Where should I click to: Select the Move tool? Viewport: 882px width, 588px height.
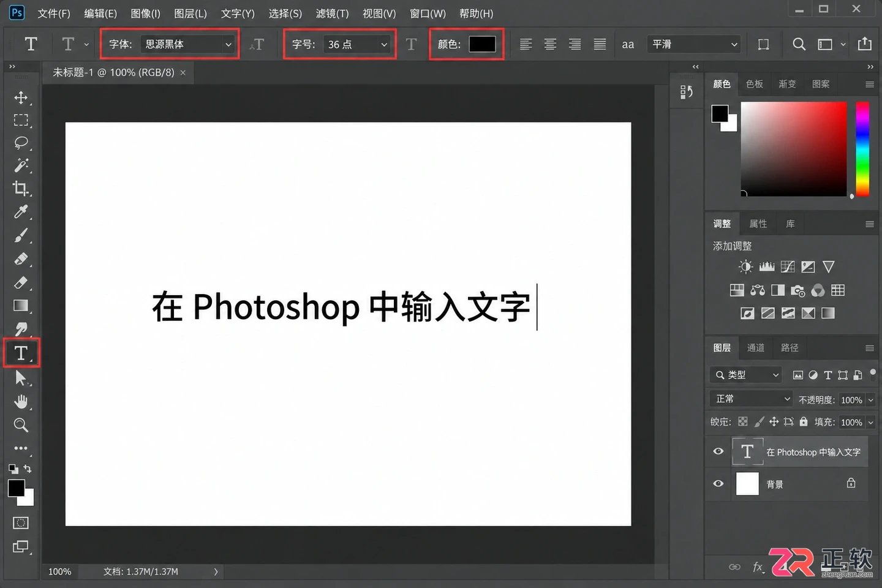[x=21, y=98]
